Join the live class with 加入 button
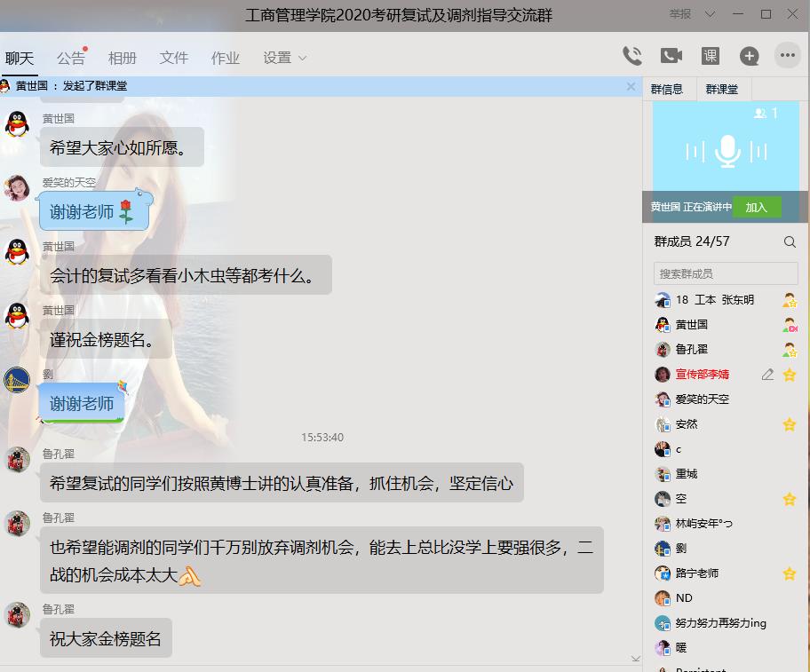 click(756, 207)
